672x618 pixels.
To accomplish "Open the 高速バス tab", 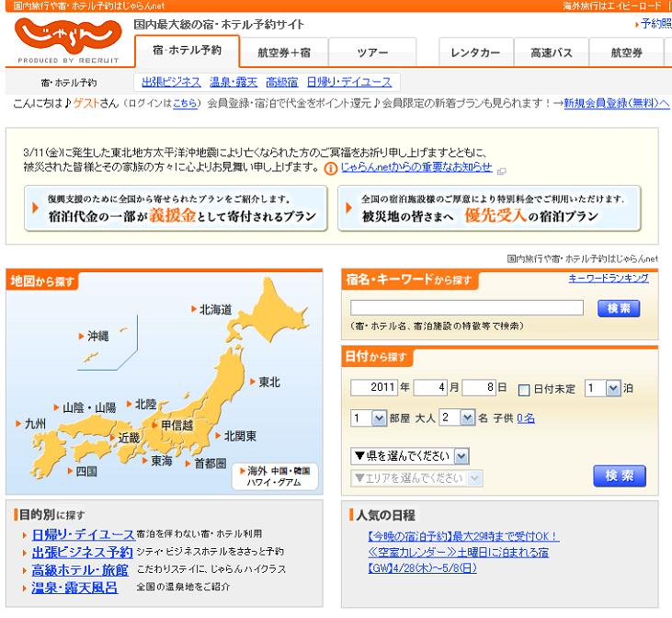I will pyautogui.click(x=552, y=52).
